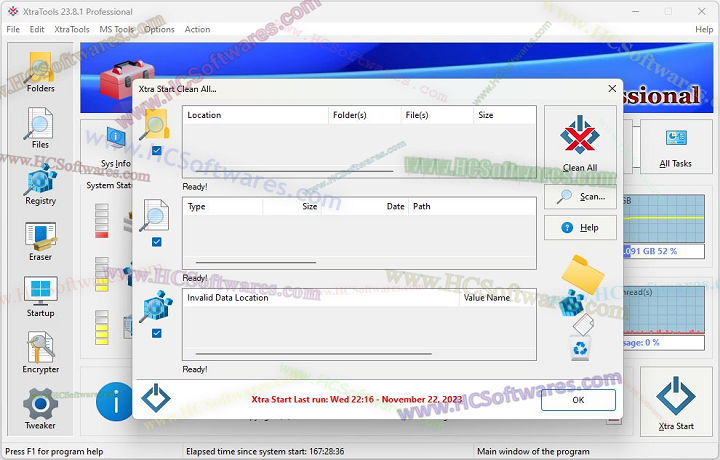Sort by Invalid Data Location column
Screen dimensions: 720x460
pyautogui.click(x=321, y=298)
